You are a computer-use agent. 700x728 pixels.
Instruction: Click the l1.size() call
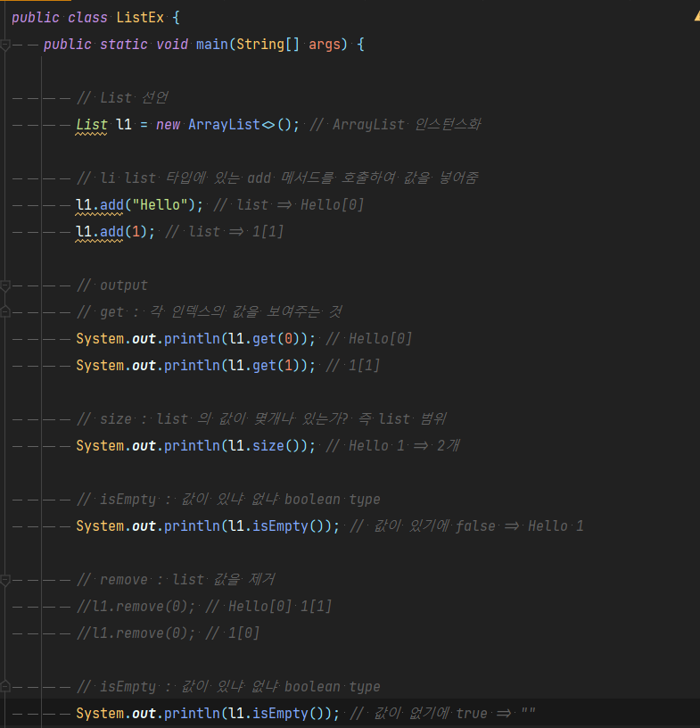point(264,446)
